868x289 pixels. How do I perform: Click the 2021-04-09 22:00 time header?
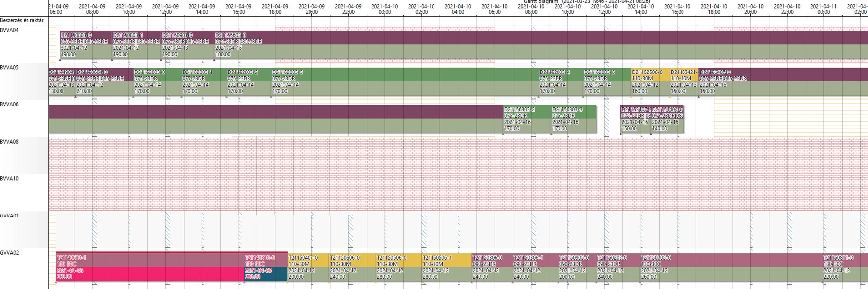tap(349, 9)
